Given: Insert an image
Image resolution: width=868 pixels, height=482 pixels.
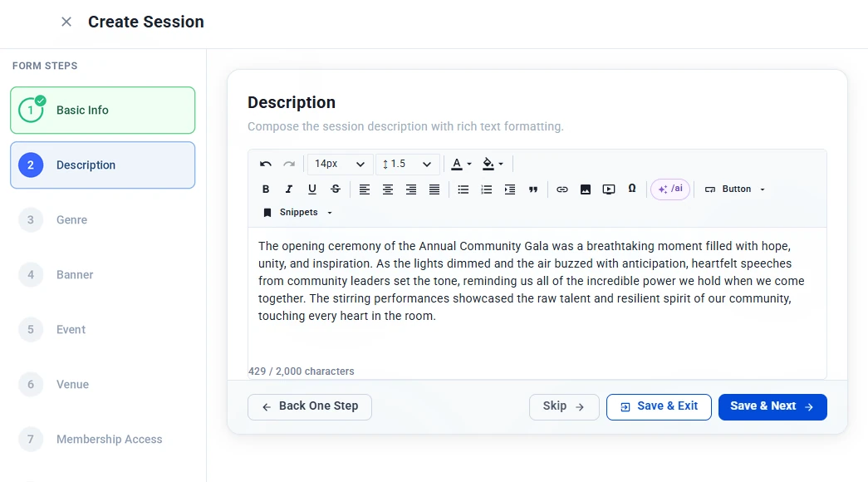Looking at the screenshot, I should tap(585, 189).
